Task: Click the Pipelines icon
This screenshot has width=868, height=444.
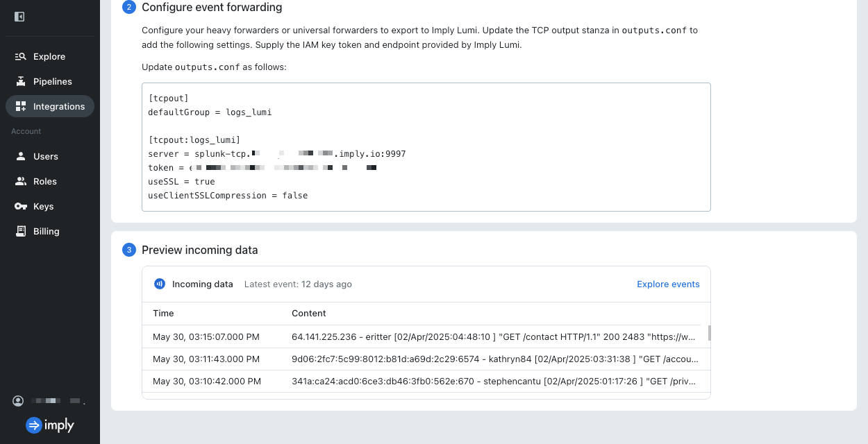Action: 20,81
